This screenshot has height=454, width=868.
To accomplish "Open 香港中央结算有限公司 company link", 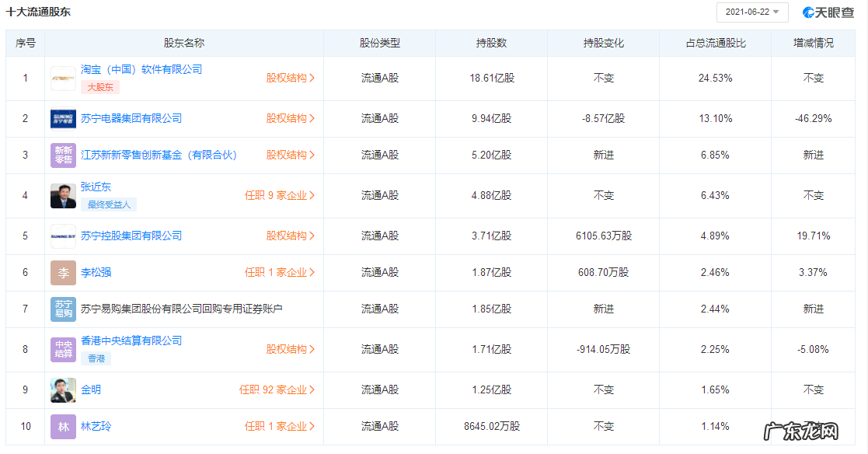I will click(131, 340).
